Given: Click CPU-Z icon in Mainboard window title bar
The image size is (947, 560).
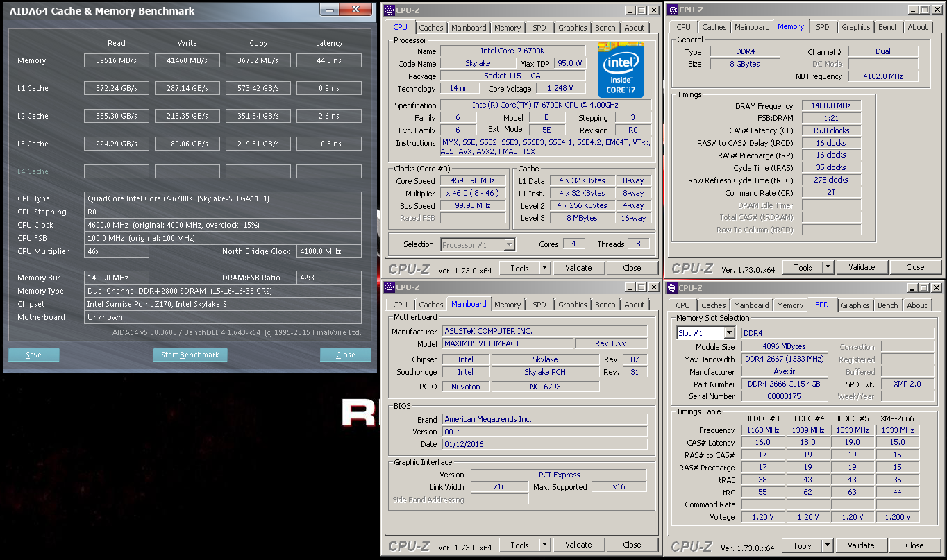Looking at the screenshot, I should [389, 287].
